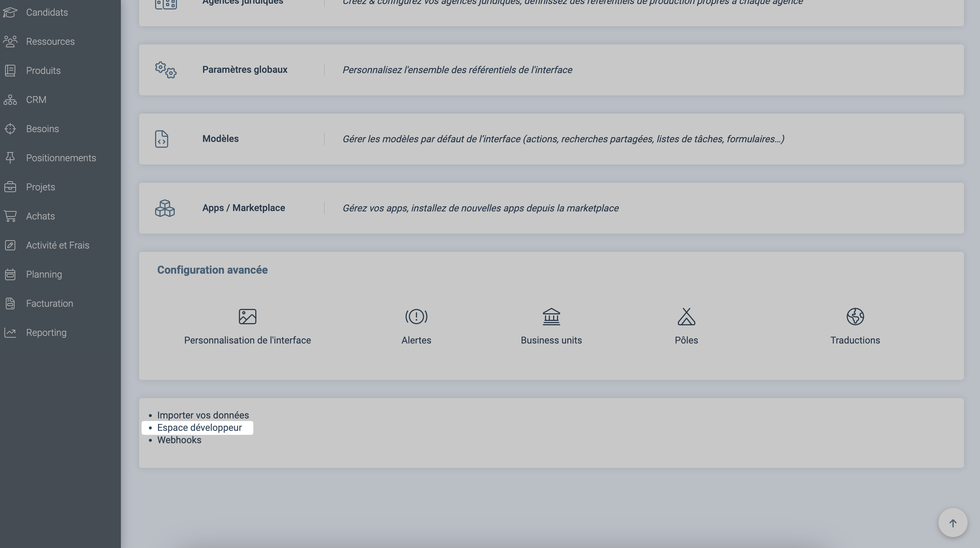Viewport: 980px width, 548px height.
Task: Open Traductions globe icon
Action: click(x=855, y=317)
